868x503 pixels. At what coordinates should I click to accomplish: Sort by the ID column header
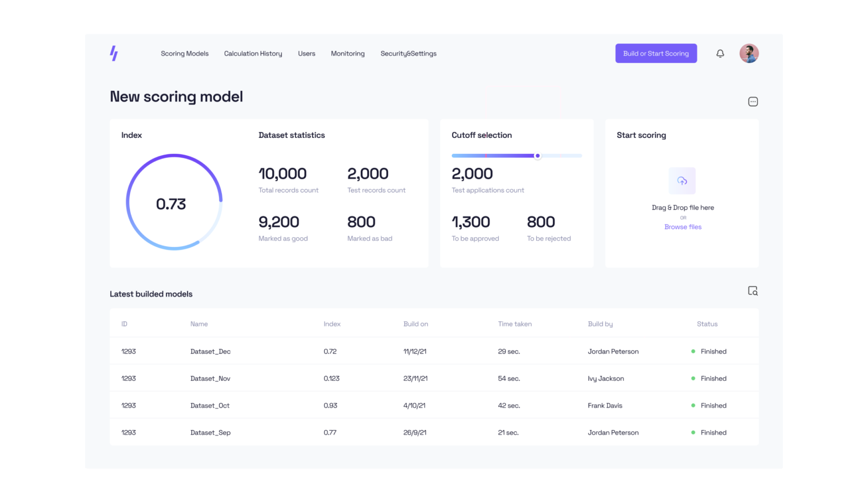click(124, 324)
